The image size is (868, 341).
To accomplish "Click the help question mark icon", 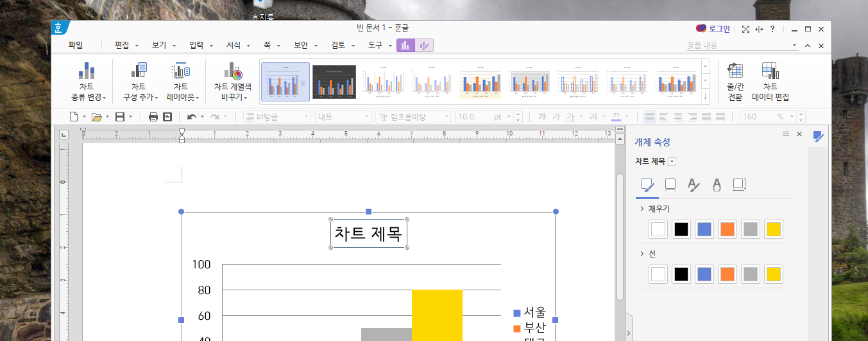I will click(x=772, y=29).
